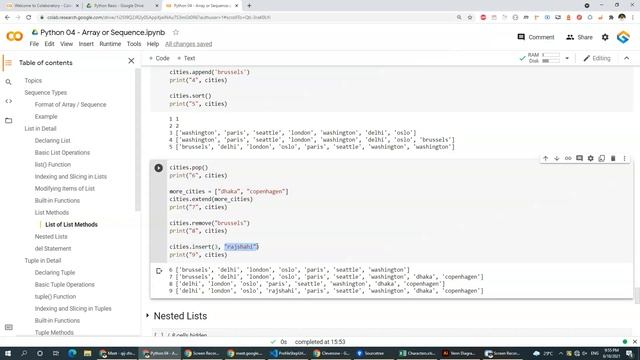
Task: Add a new Text cell
Action: [186, 58]
